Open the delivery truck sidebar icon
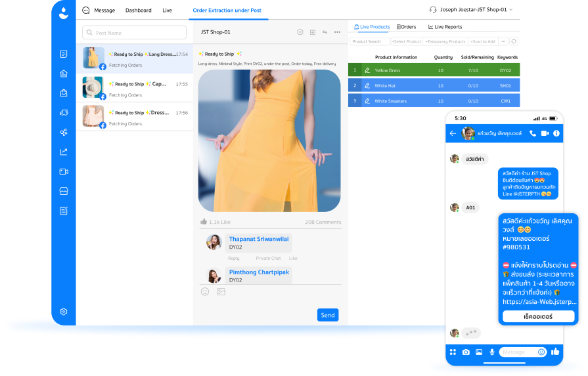Viewport: 588px width, 376px height. pyautogui.click(x=64, y=113)
